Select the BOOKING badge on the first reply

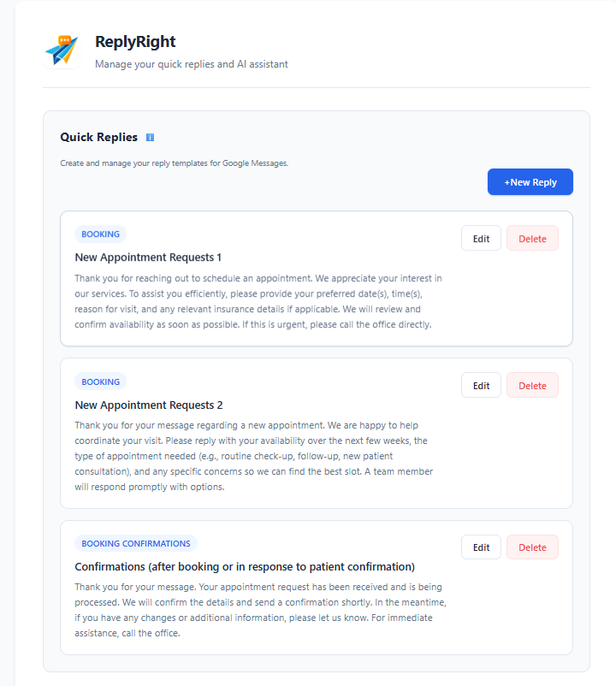coord(100,234)
